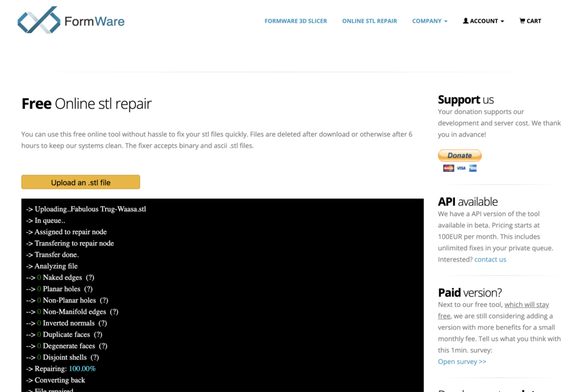Click the (?) next to Non-Manifold edges
This screenshot has width=566, height=392.
114,312
